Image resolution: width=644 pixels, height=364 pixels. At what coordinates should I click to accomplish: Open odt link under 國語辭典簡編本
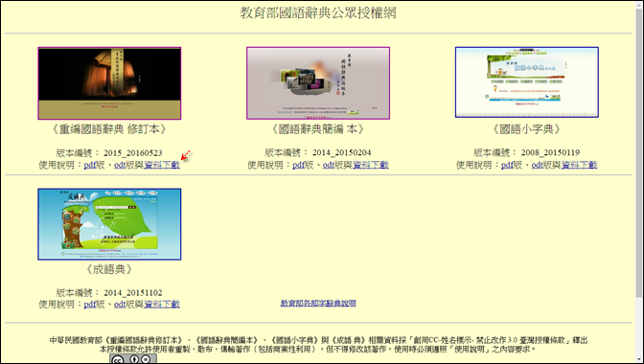pyautogui.click(x=329, y=165)
